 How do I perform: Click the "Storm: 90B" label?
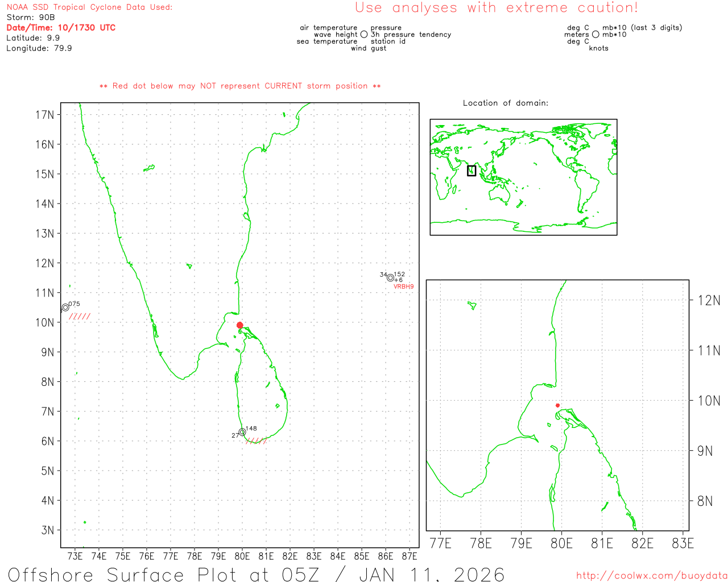point(31,18)
